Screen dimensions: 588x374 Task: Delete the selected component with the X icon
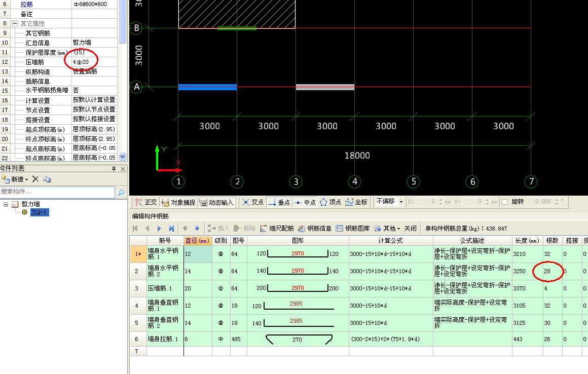pyautogui.click(x=35, y=179)
